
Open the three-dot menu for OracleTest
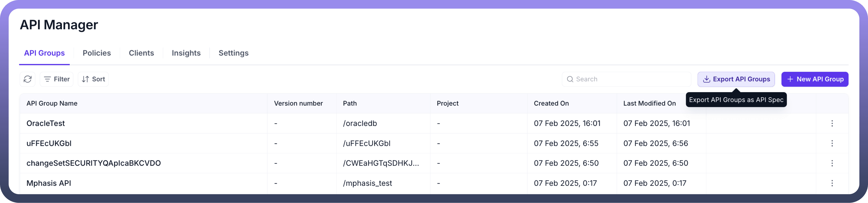tap(832, 124)
